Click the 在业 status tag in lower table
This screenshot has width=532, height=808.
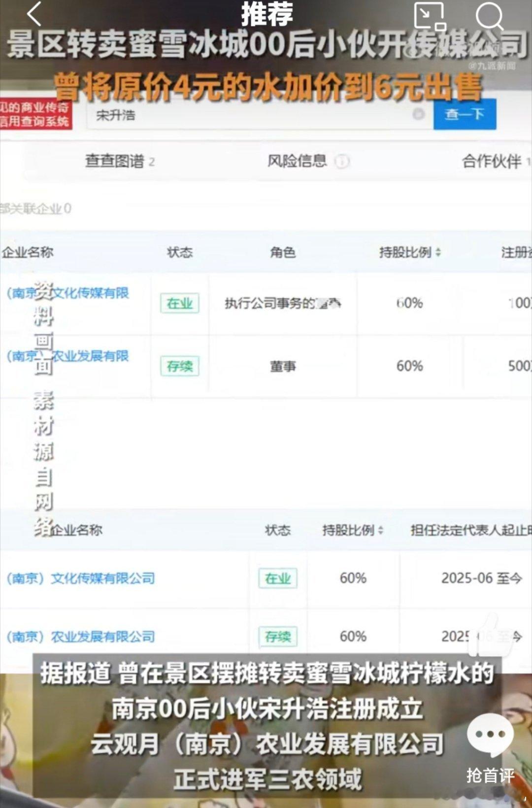coord(278,578)
